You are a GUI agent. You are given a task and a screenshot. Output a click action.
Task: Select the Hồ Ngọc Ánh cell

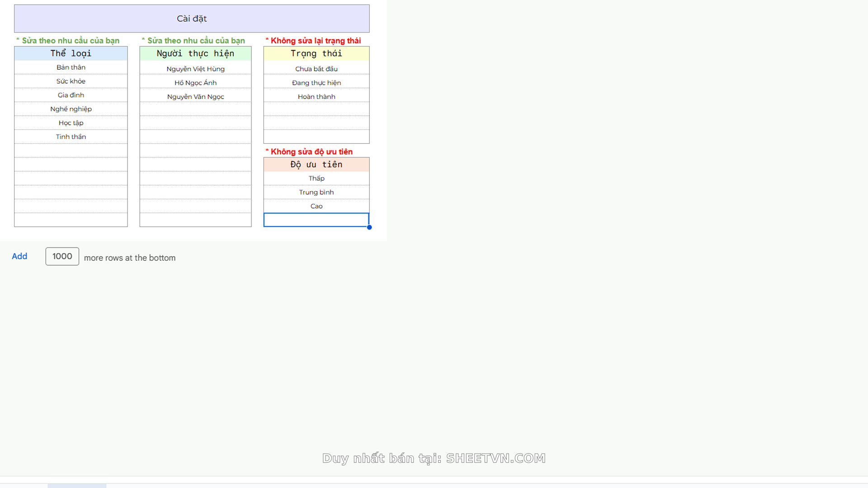pos(195,83)
